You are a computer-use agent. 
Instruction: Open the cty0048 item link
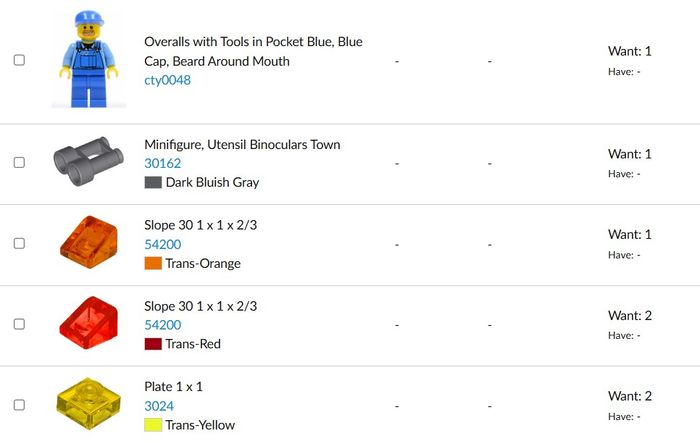(167, 80)
